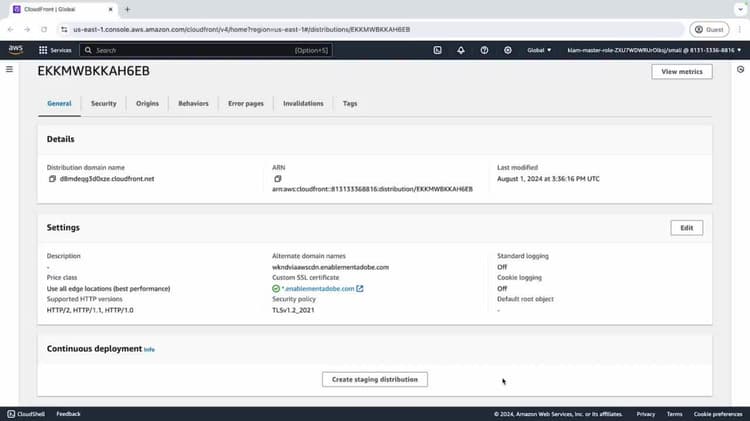The width and height of the screenshot is (750, 421).
Task: Open external link icon beside SSL certificate
Action: coord(360,288)
